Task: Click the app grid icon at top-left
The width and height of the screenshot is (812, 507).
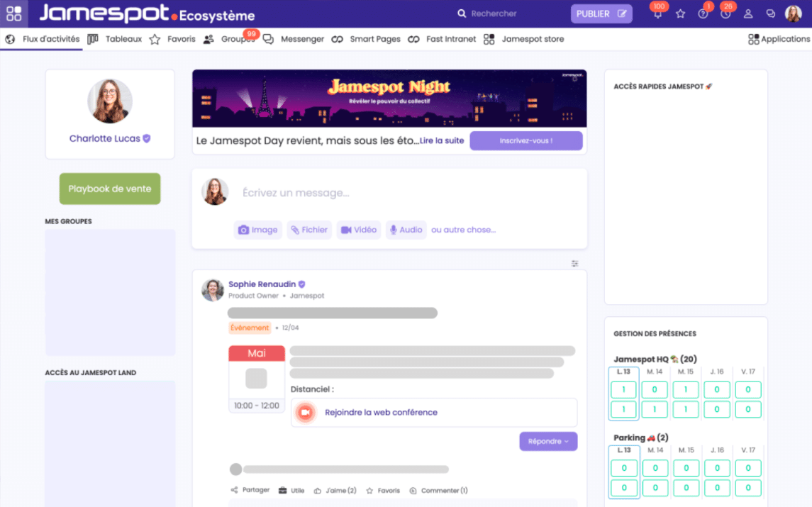Action: tap(13, 13)
